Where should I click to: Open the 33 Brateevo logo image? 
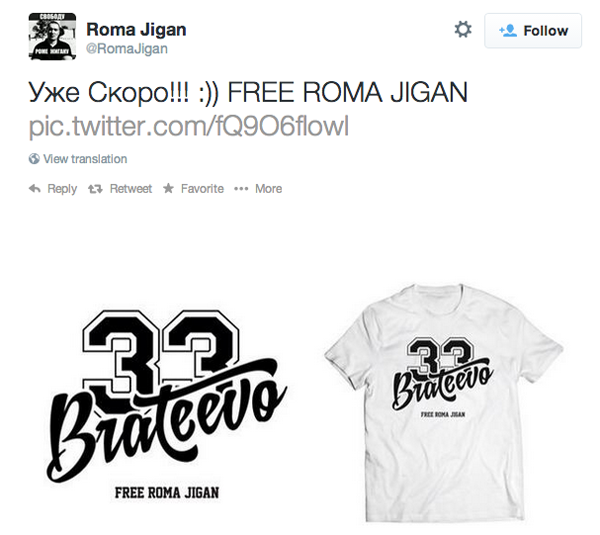167,404
